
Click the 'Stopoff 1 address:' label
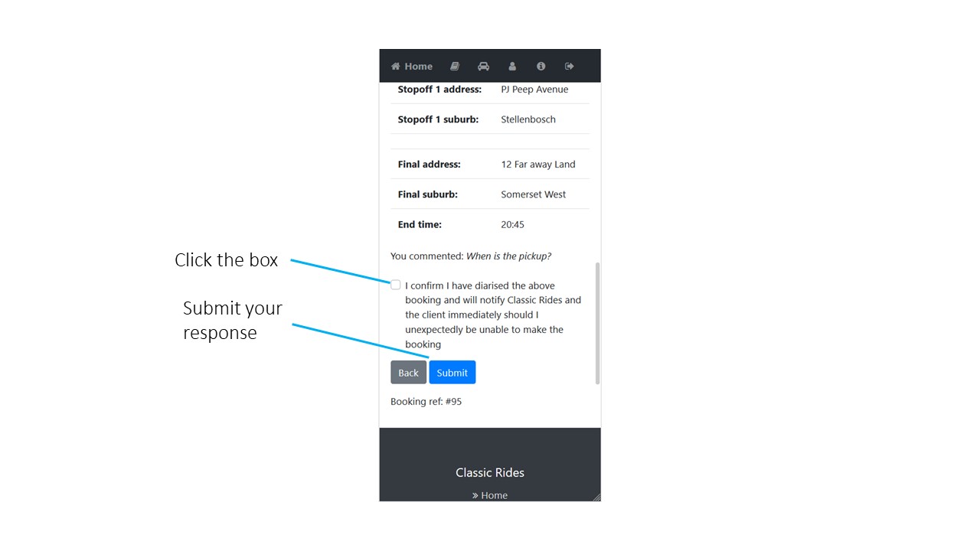pos(439,90)
